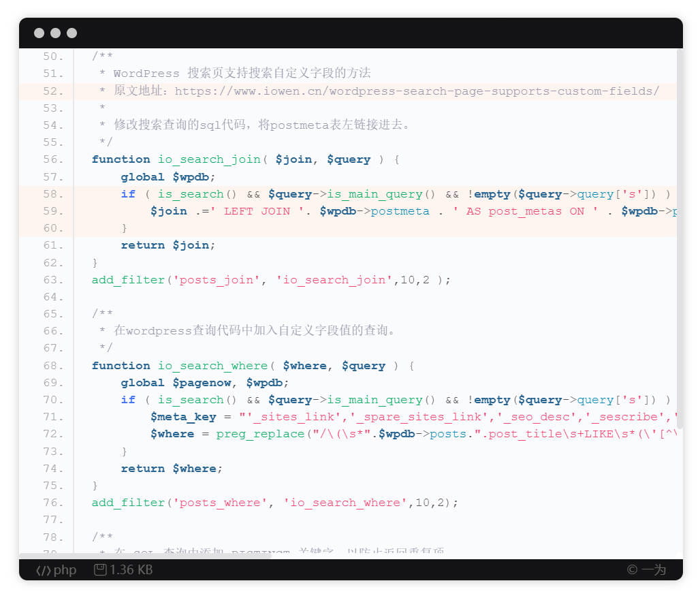
Task: Select the io_search_where function definition
Action: [212, 366]
